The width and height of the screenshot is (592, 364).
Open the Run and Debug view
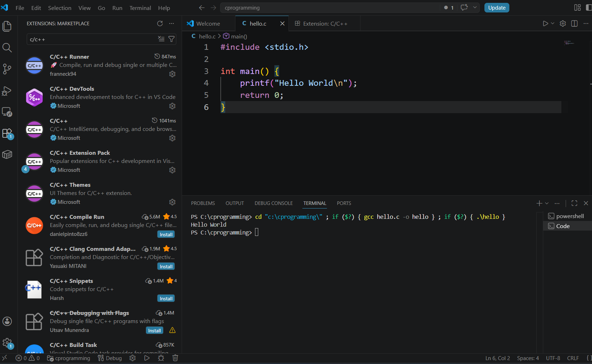coord(7,91)
